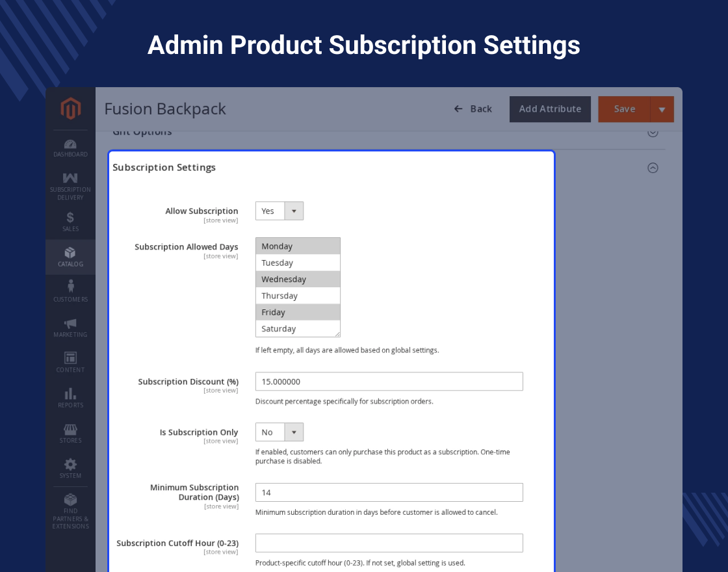Open the Marketing sidebar menu
The image size is (728, 572).
[71, 328]
